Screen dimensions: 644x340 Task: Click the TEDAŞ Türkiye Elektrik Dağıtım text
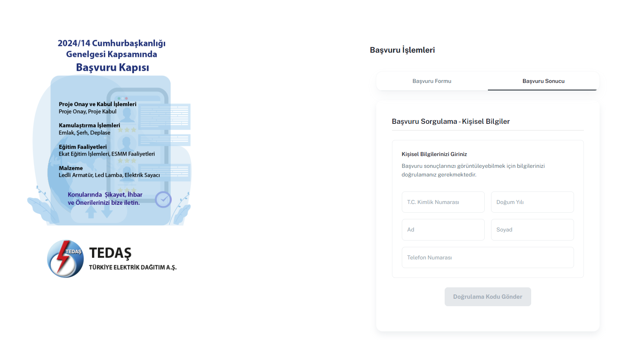133,259
